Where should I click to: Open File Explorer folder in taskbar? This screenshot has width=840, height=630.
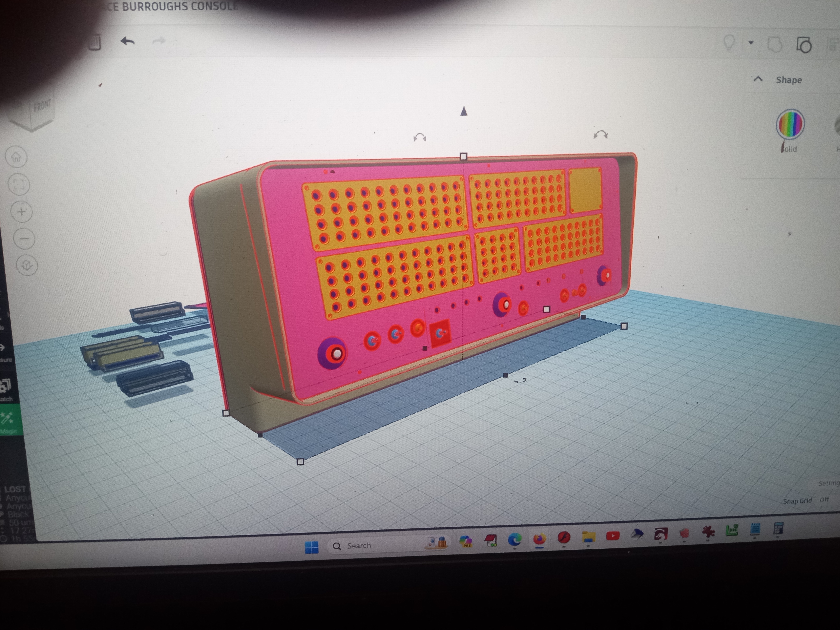(x=588, y=537)
